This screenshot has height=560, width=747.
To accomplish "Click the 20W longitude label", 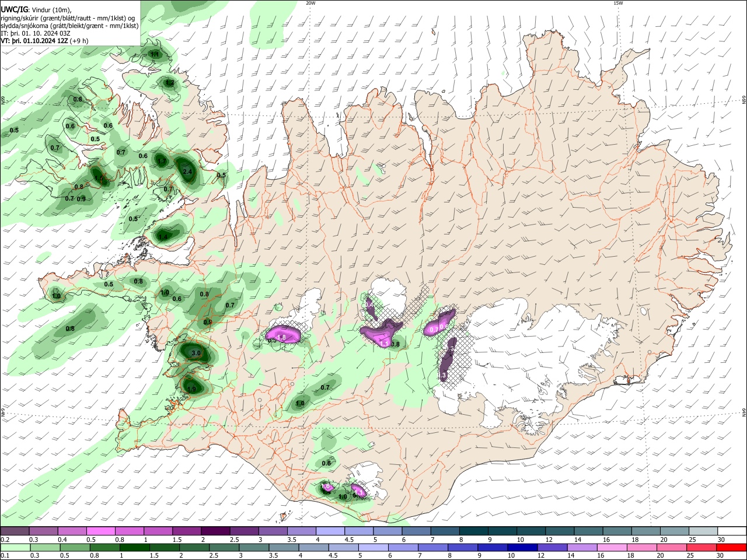I will point(310,3).
